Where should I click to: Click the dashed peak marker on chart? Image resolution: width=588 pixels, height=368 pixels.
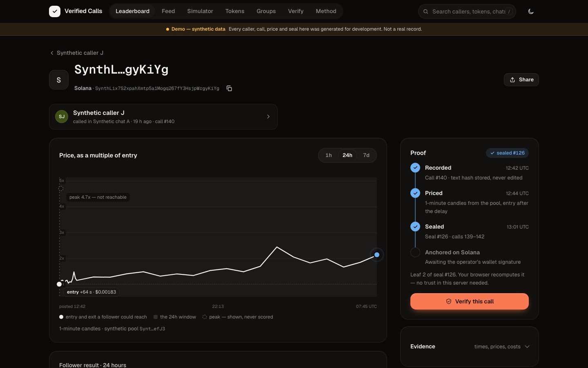click(x=61, y=188)
